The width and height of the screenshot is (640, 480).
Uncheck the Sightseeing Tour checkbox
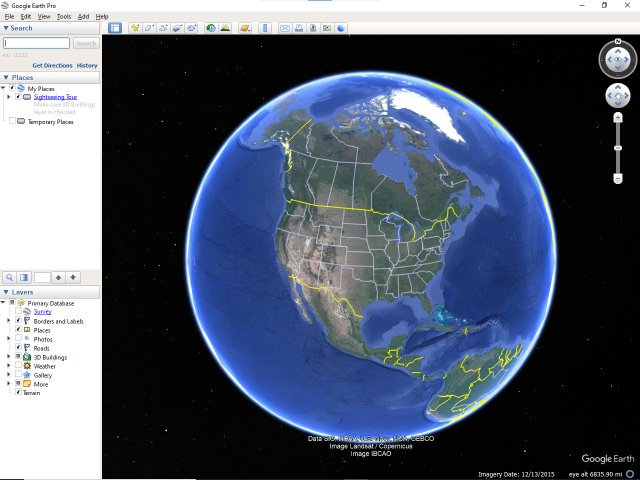(x=18, y=97)
